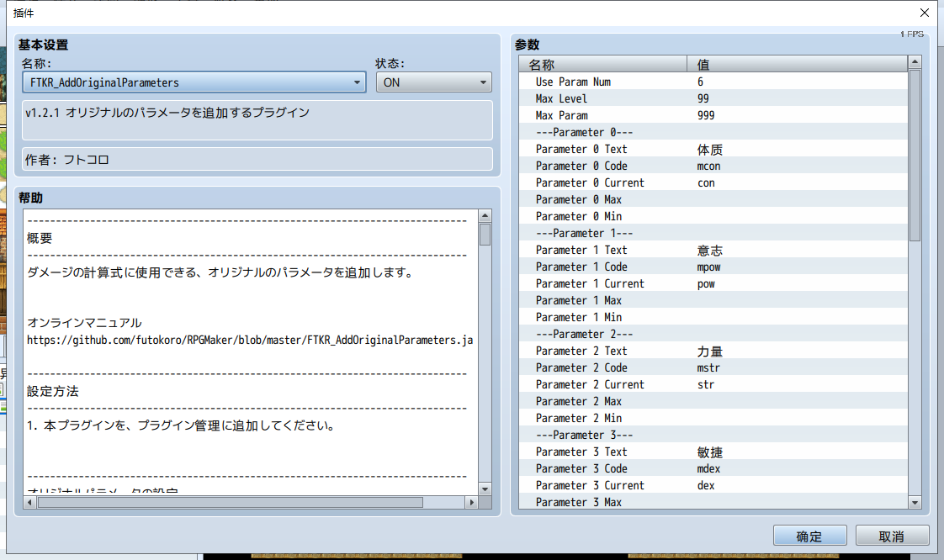
Task: Select the Parameter 1 Code row
Action: (x=713, y=267)
